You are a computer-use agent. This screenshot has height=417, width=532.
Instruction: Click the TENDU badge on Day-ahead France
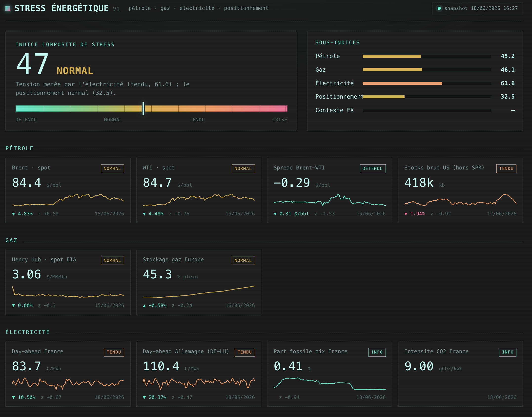114,352
